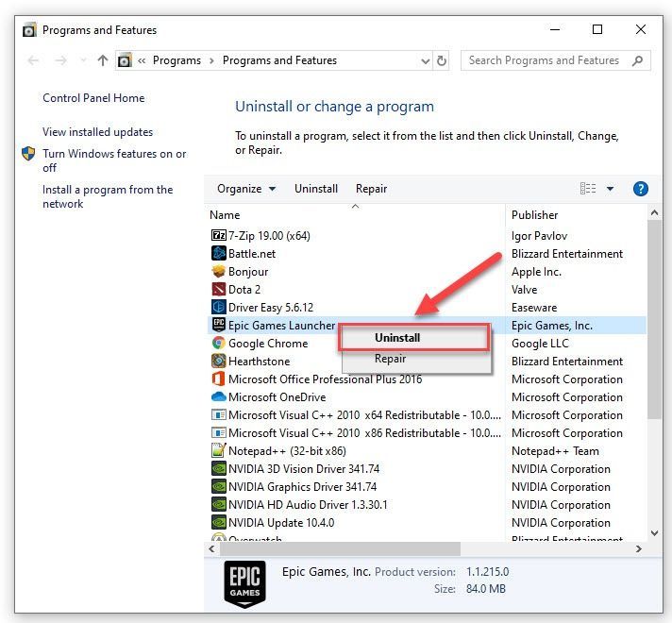Click the Programs and Features address bar icon
The image size is (672, 623).
tap(125, 60)
